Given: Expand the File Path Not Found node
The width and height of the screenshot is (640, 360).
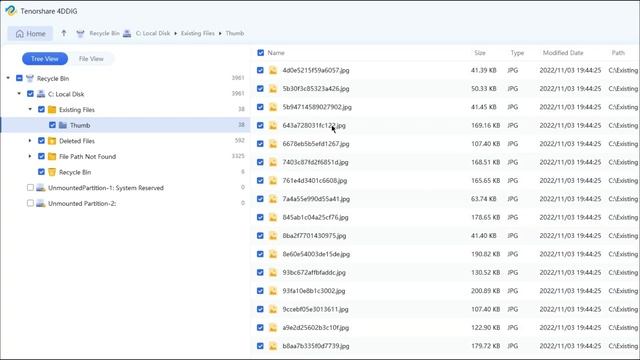Looking at the screenshot, I should point(30,156).
